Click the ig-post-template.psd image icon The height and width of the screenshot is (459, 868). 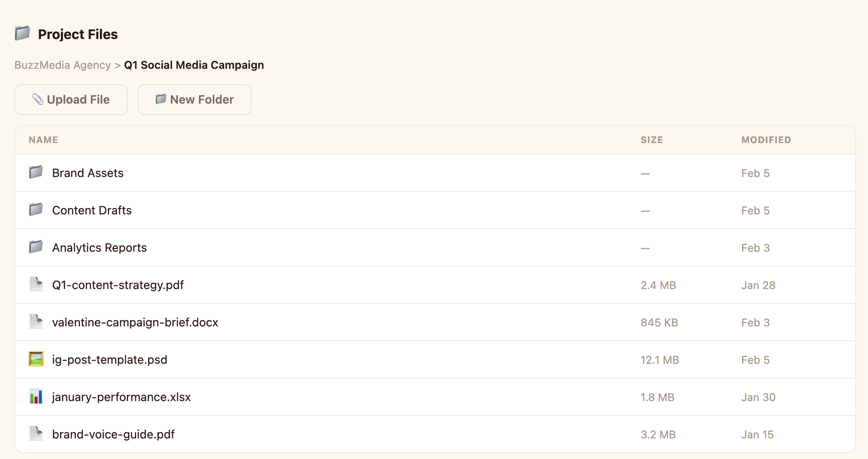[x=36, y=359]
